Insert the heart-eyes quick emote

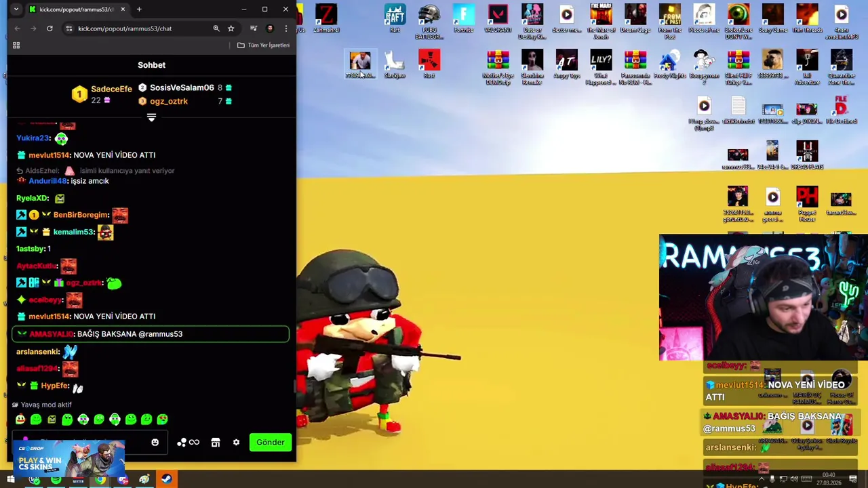[162, 420]
